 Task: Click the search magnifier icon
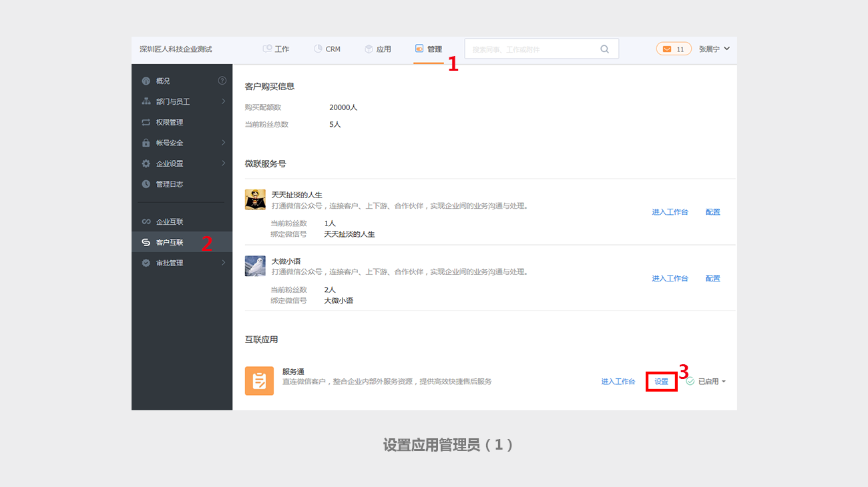605,49
